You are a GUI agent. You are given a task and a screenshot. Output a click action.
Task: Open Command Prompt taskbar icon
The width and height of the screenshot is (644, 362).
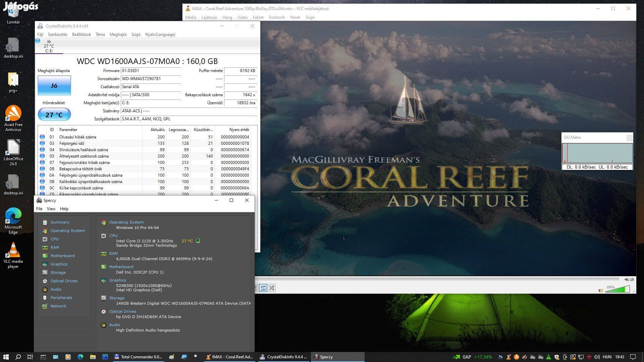tap(43, 357)
